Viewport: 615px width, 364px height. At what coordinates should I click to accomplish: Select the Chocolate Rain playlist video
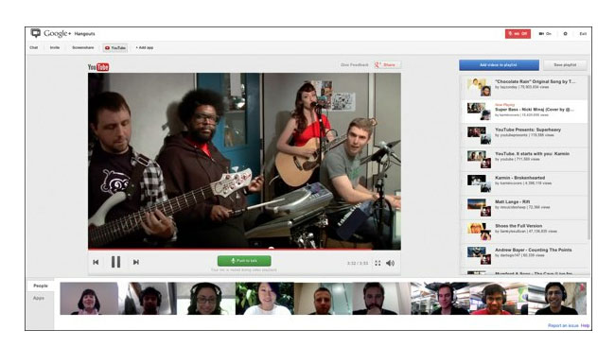click(x=523, y=87)
